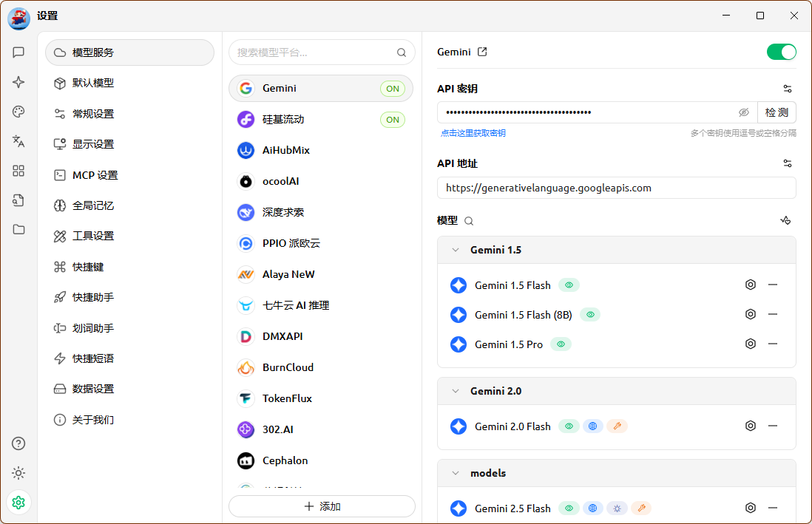Open the translate icon in sidebar
Viewport: 812px width, 524px height.
[x=18, y=141]
